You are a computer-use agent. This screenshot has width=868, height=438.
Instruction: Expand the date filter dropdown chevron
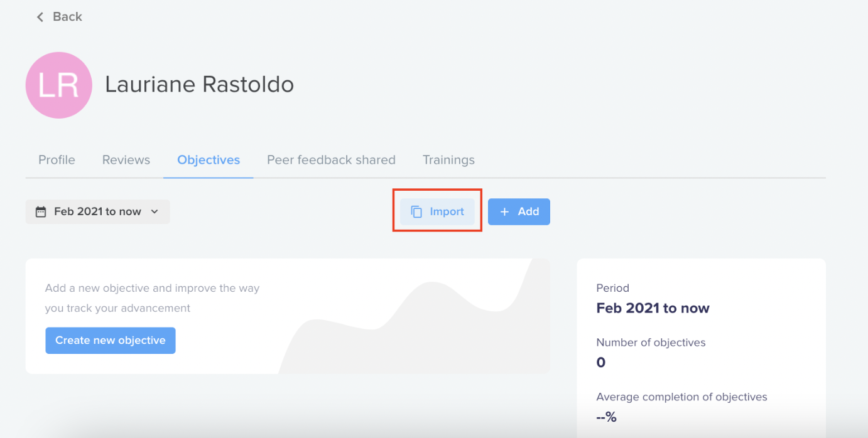[x=155, y=212]
